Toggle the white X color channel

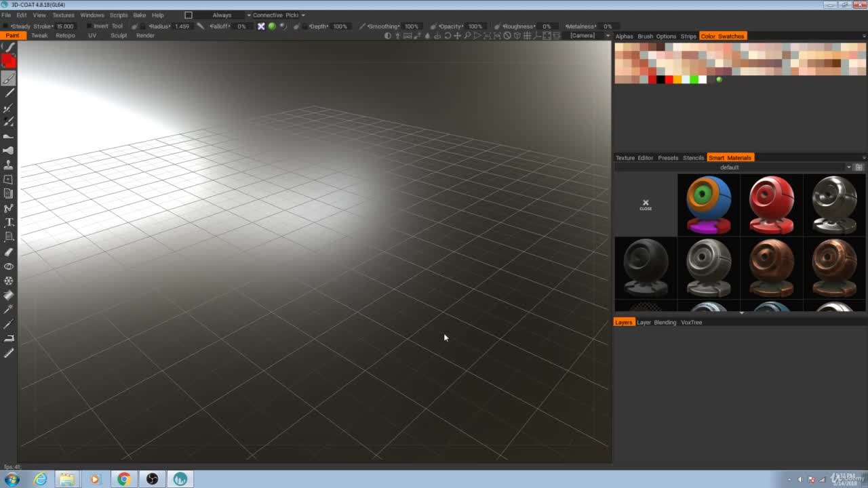pos(261,26)
